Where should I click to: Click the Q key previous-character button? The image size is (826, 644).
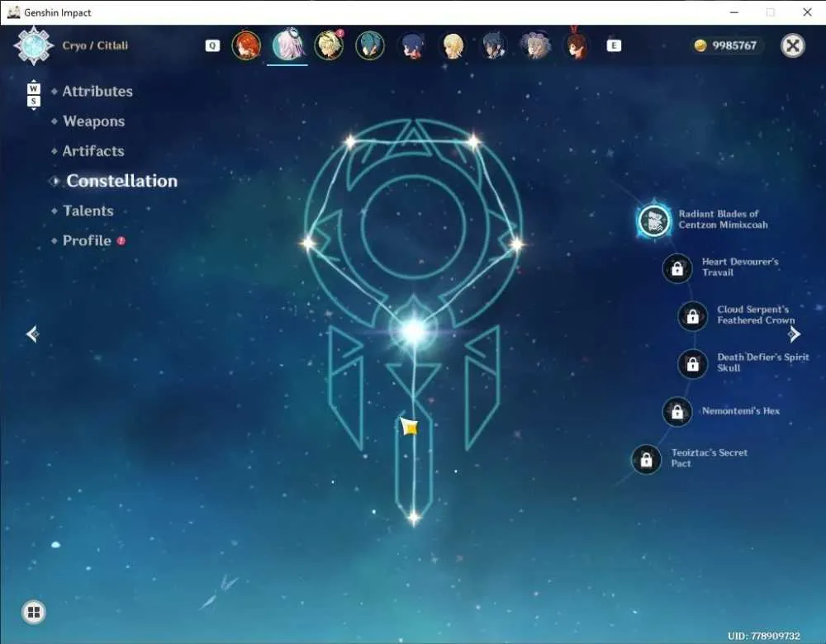[x=212, y=45]
